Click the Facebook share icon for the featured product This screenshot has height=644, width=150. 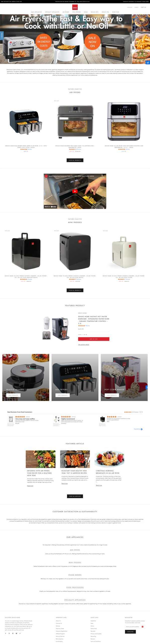tap(83, 335)
